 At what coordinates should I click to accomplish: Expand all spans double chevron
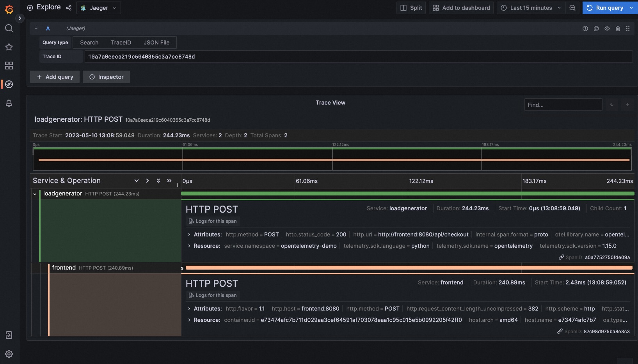click(x=158, y=181)
